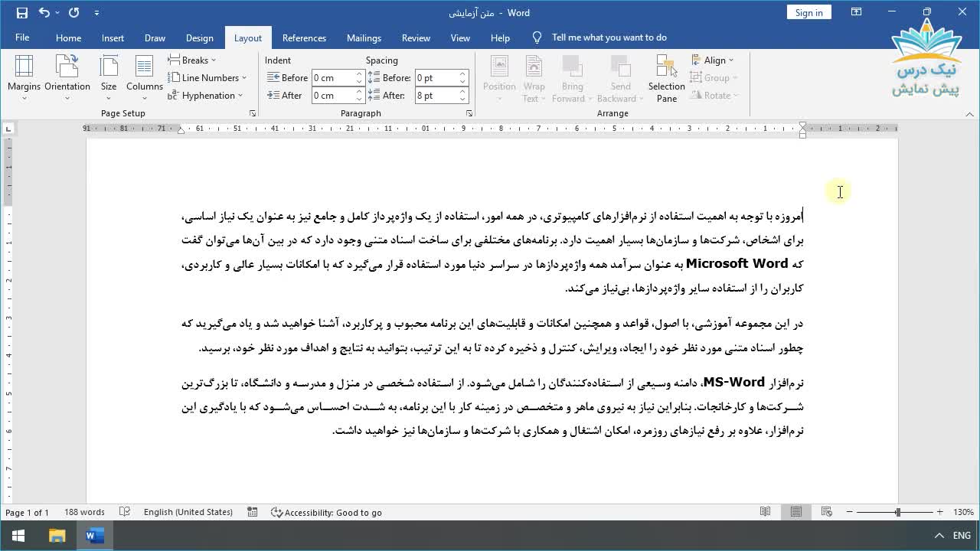Click the Undo arrow icon
Viewport: 980px width, 551px height.
(x=44, y=13)
